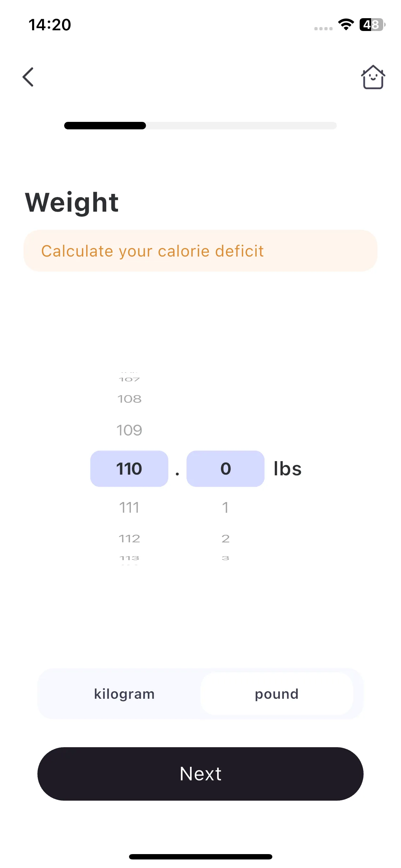
Task: Select 112 in the weight picker
Action: 129,538
